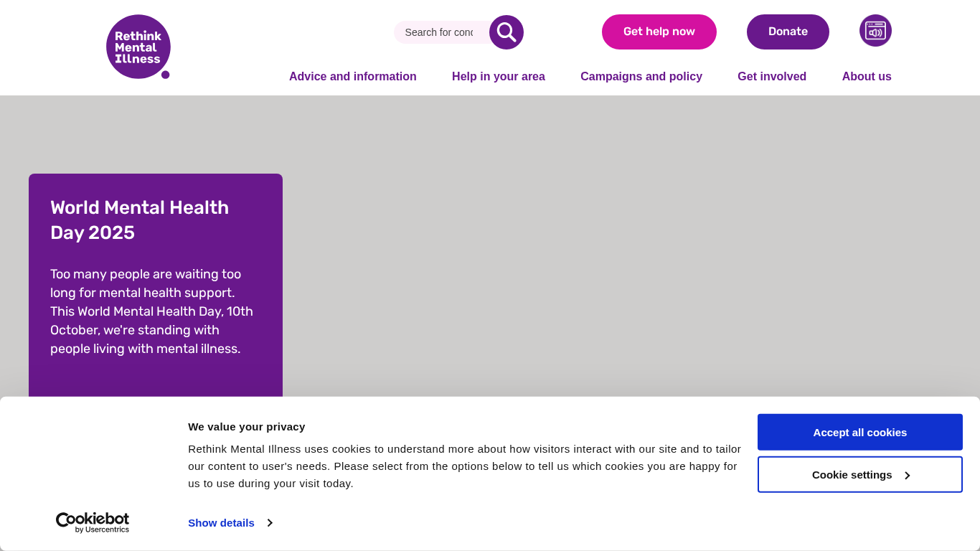This screenshot has height=551, width=980.
Task: Select Campaigns and policy in navigation
Action: coord(641,77)
